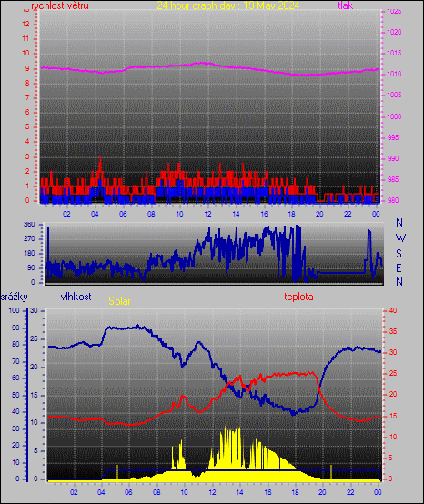424x504 pixels.
Task: Click top chart time label '06'
Action: [123, 214]
